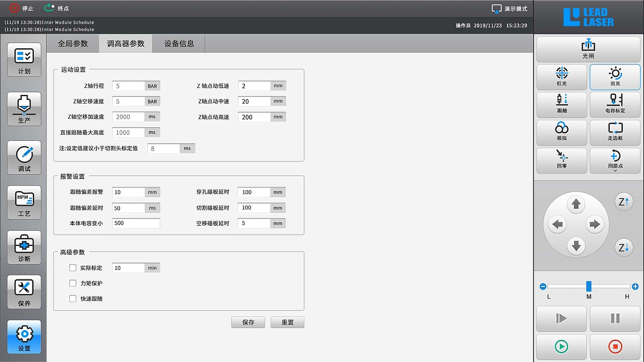Run 走边框 frame walk
644x362 pixels.
615,132
